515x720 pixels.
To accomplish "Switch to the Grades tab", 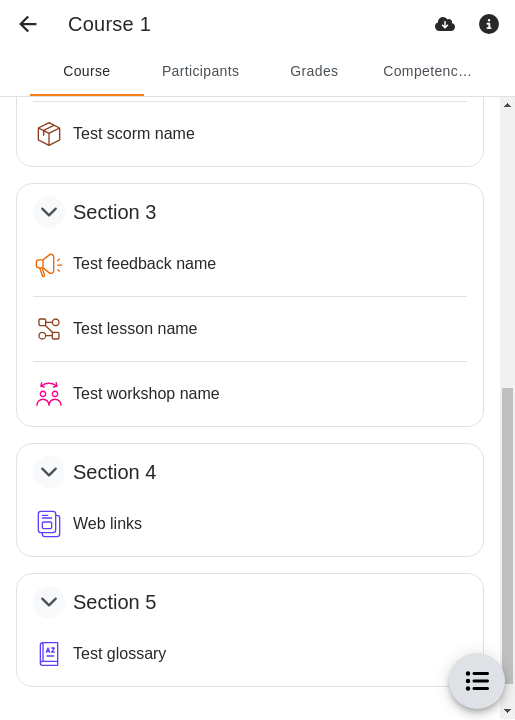I will coord(314,71).
